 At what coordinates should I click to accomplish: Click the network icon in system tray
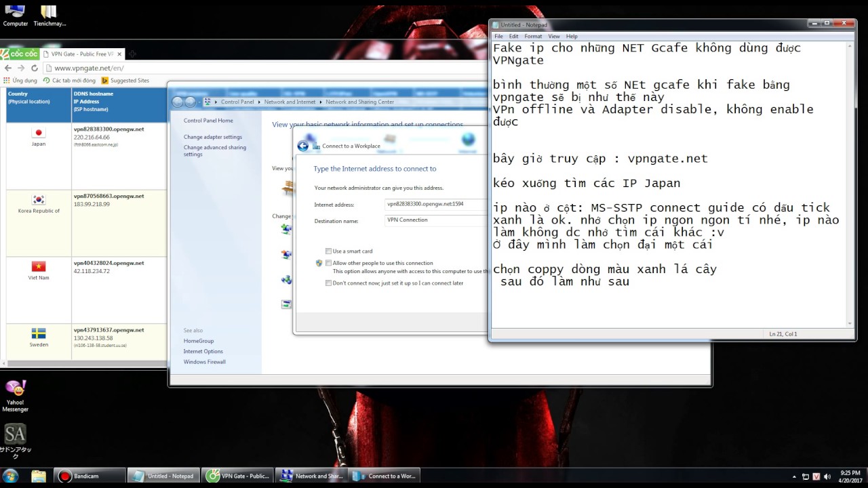806,476
